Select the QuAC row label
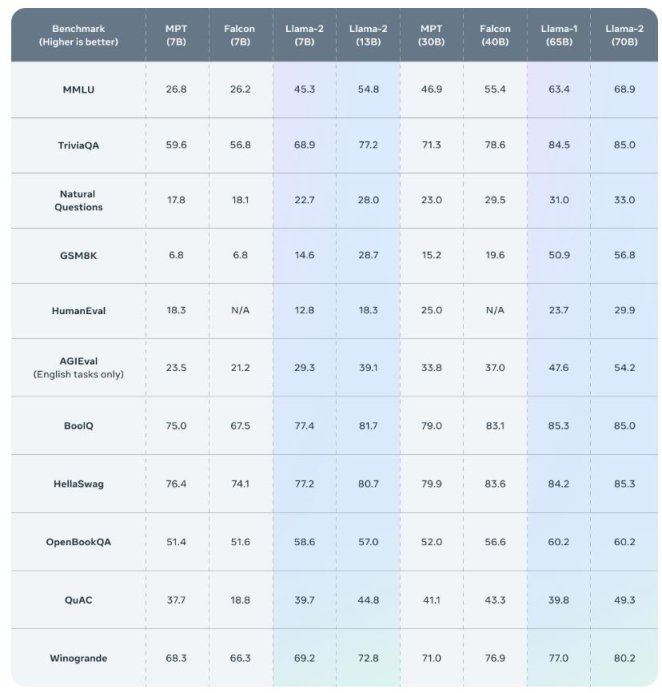Image resolution: width=662 pixels, height=693 pixels. click(78, 599)
